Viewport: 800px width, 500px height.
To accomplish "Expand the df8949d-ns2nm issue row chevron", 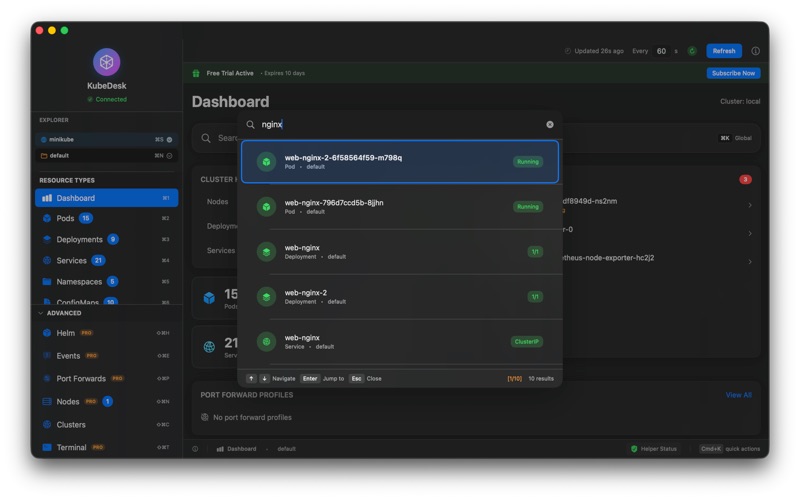I will 750,205.
